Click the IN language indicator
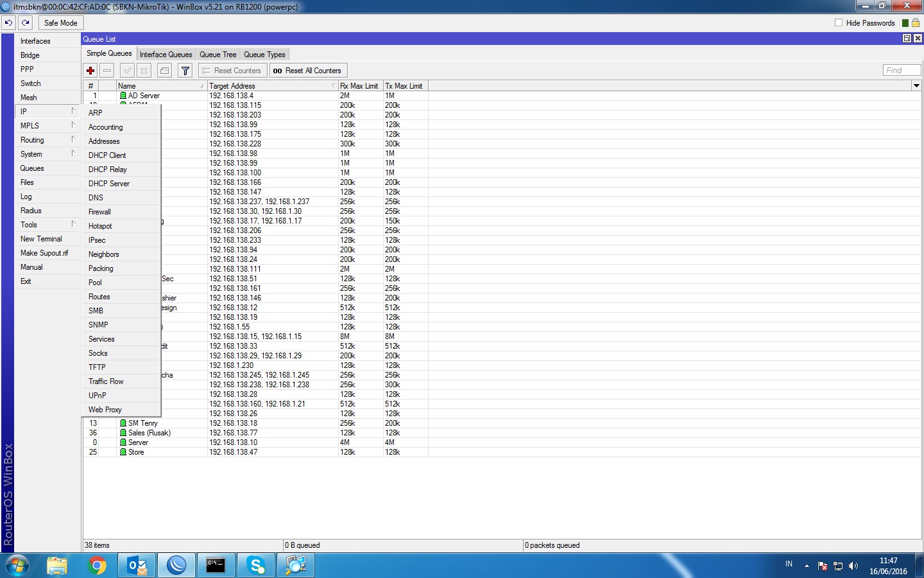This screenshot has width=924, height=578. [789, 564]
